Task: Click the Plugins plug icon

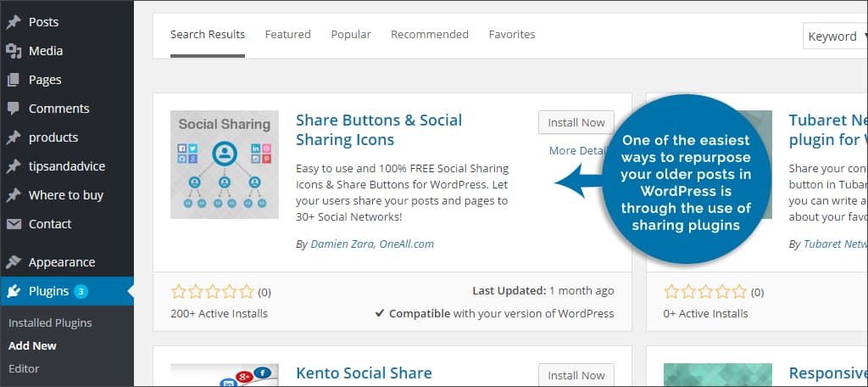Action: 14,291
